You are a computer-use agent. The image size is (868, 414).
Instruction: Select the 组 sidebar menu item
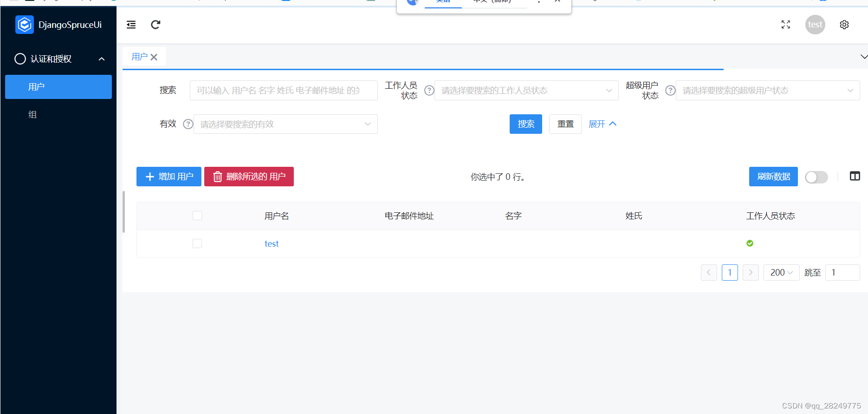tap(58, 114)
